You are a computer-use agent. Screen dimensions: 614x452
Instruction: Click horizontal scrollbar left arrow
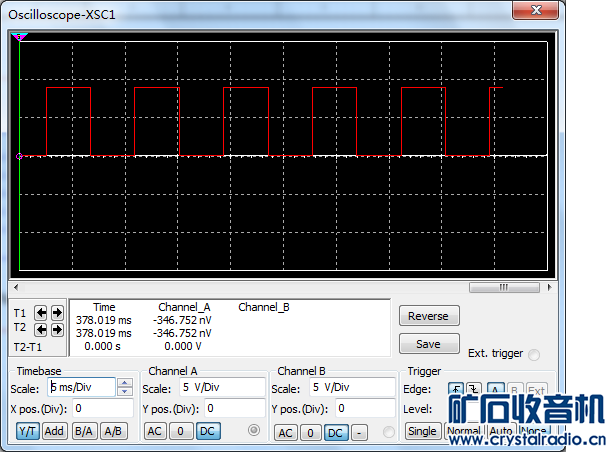pyautogui.click(x=16, y=287)
